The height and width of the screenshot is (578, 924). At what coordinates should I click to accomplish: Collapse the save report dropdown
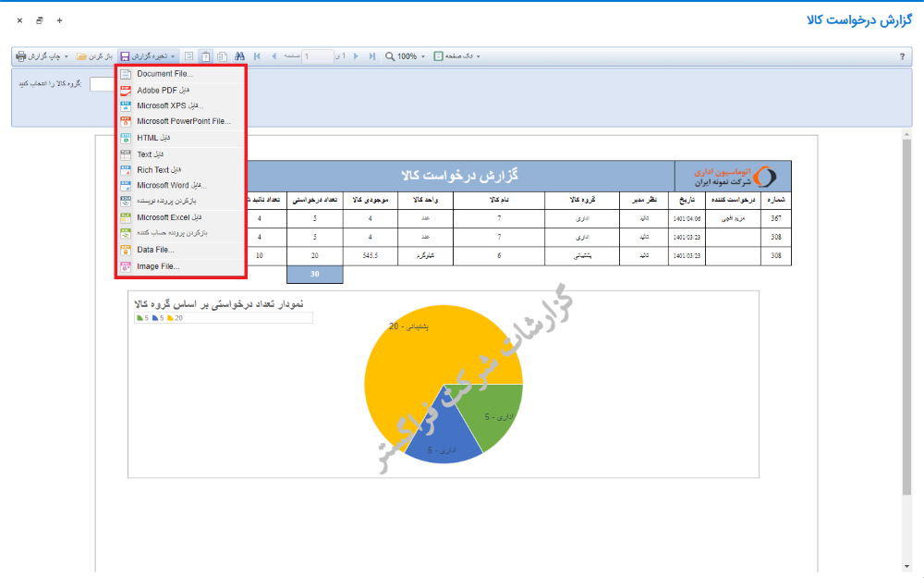[x=148, y=56]
